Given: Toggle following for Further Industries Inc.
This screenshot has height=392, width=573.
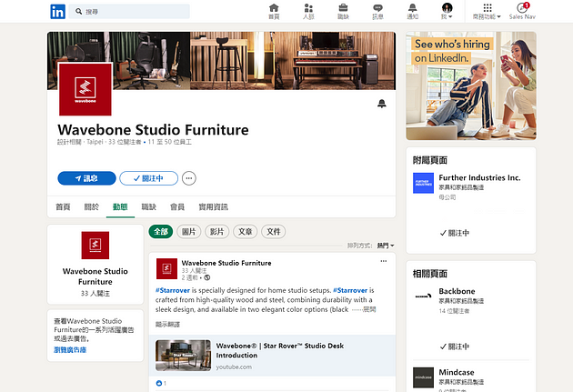Looking at the screenshot, I should pos(454,233).
